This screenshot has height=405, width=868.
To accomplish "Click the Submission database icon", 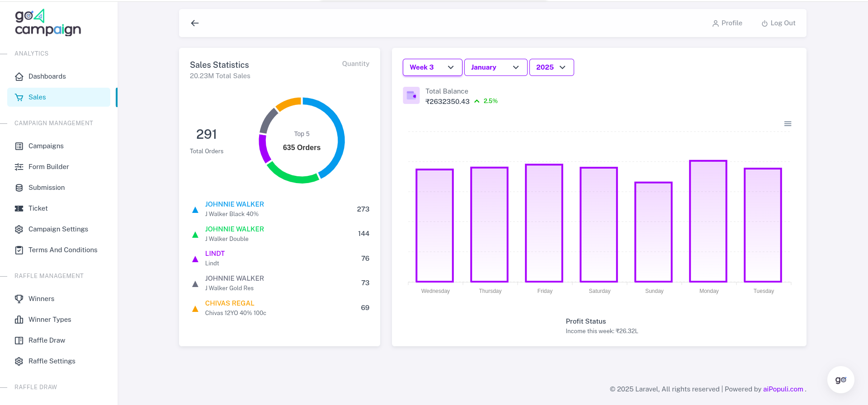I will click(x=19, y=188).
